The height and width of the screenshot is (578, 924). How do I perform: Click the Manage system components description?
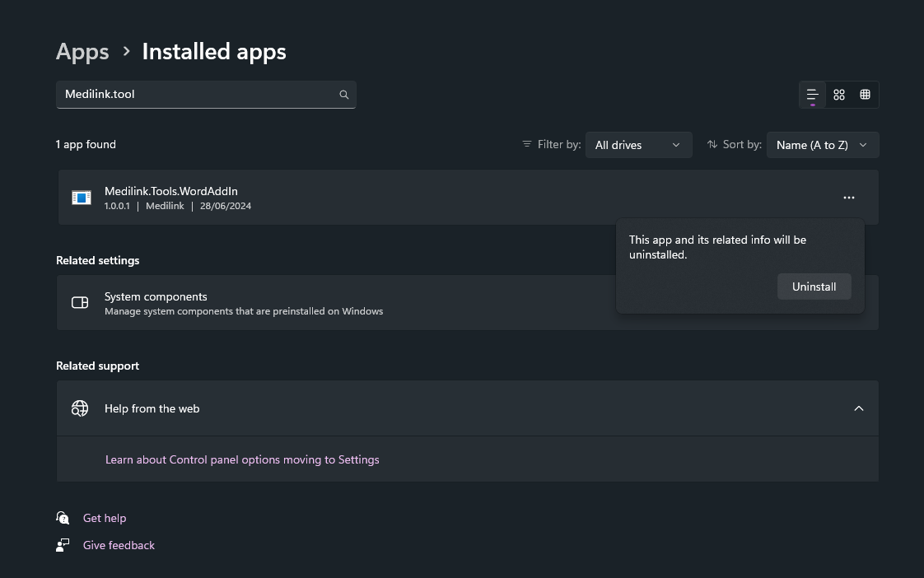244,311
